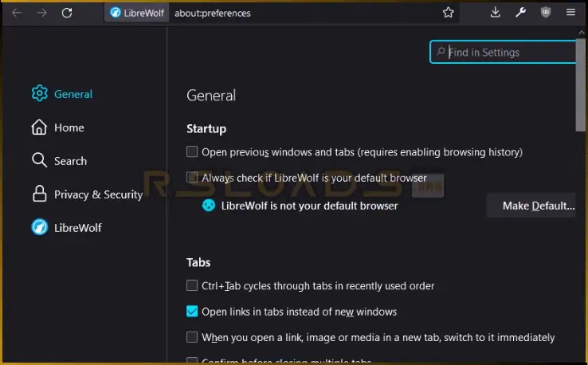Open the General settings category
The image size is (588, 365).
point(73,94)
